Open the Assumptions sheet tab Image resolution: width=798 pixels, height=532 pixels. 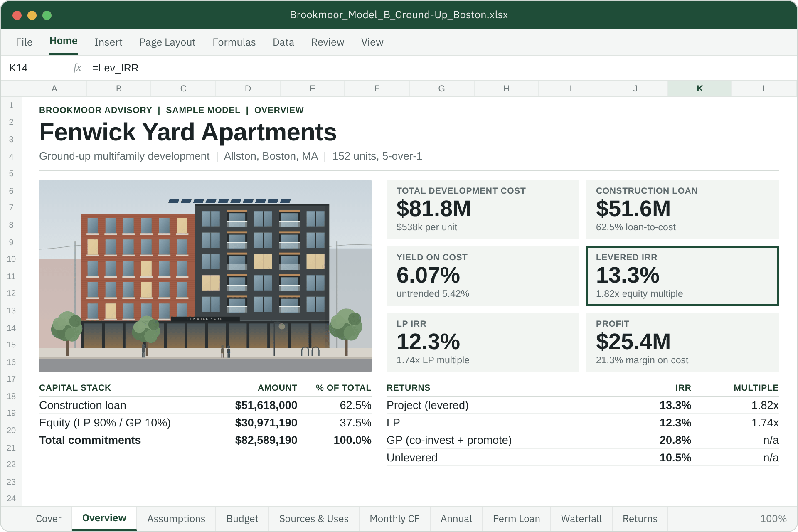pos(176,519)
